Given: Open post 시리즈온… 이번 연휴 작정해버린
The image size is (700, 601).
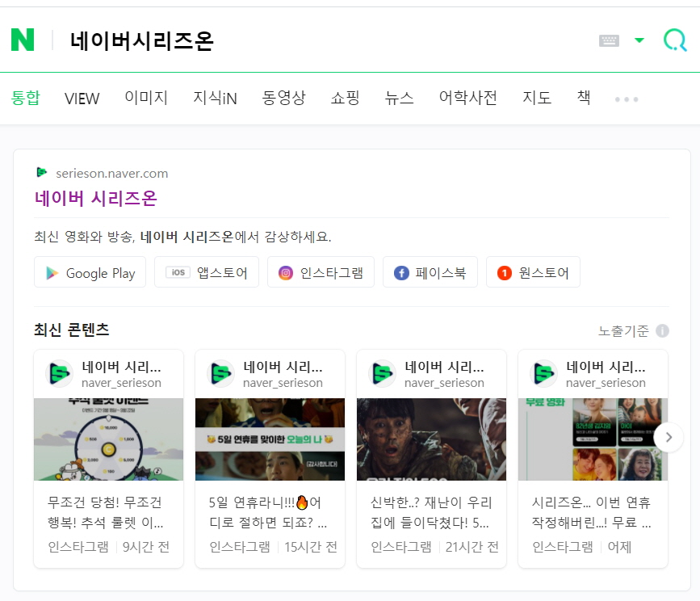Looking at the screenshot, I should point(592,512).
